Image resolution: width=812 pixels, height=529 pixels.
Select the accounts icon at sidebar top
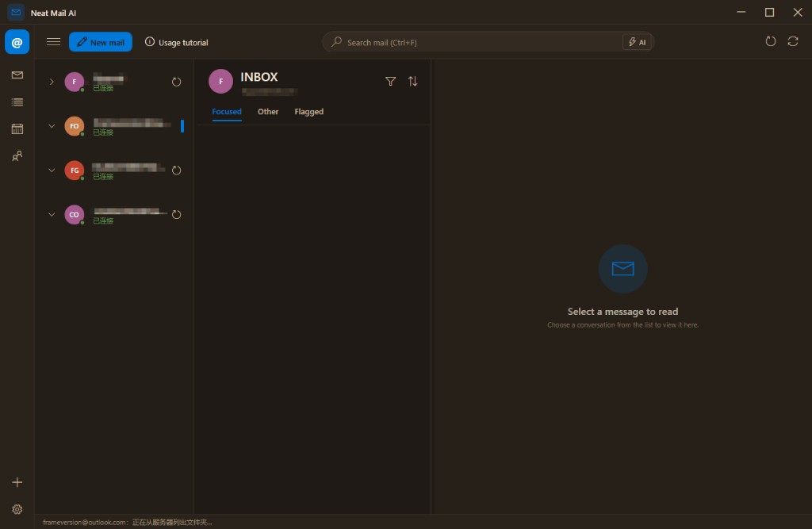pyautogui.click(x=17, y=41)
